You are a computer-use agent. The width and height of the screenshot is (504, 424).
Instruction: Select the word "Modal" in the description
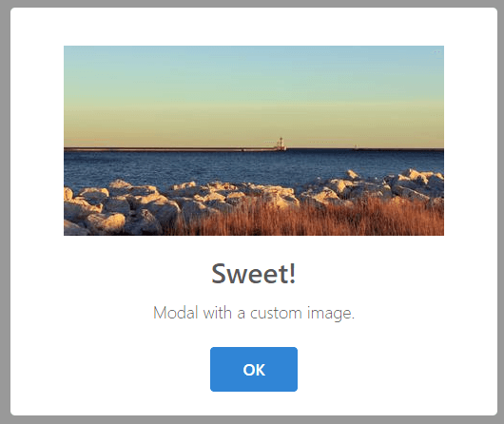176,313
